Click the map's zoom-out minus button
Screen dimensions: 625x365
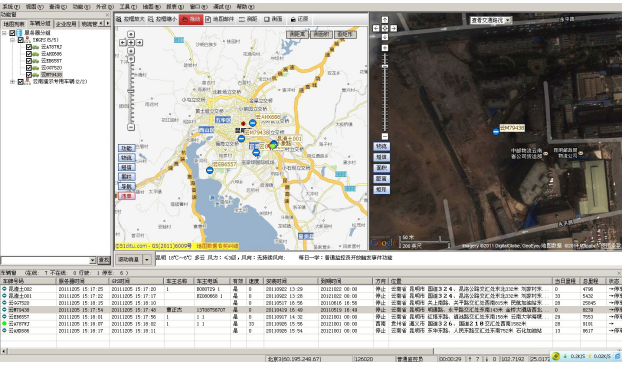pos(131,128)
